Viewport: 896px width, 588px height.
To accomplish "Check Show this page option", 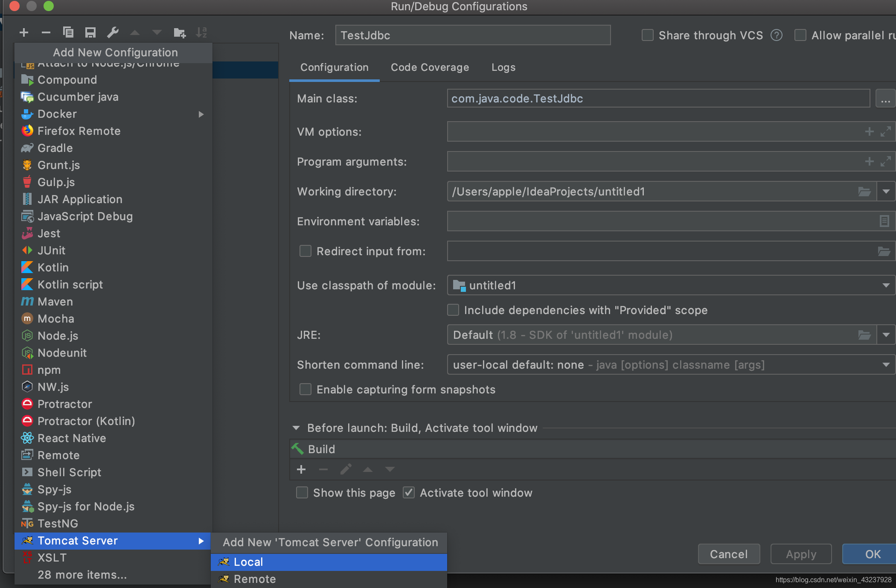I will pos(302,492).
